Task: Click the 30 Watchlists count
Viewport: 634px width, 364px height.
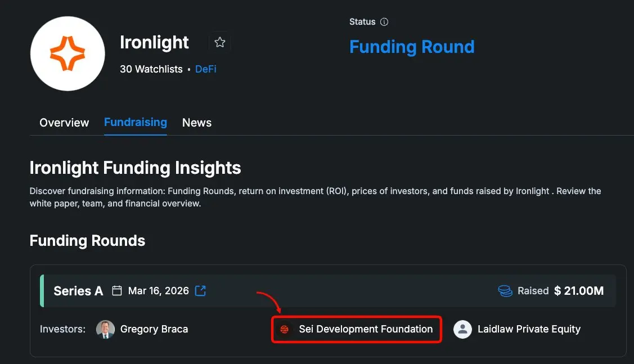Action: [x=151, y=69]
